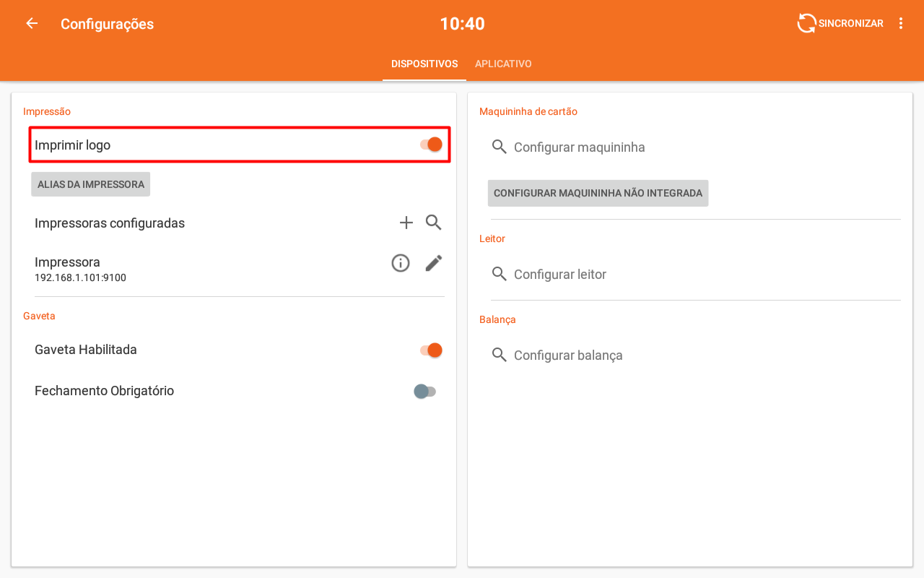Viewport: 924px width, 578px height.
Task: Show info for Impressora 192.168.1.101
Action: (x=401, y=263)
